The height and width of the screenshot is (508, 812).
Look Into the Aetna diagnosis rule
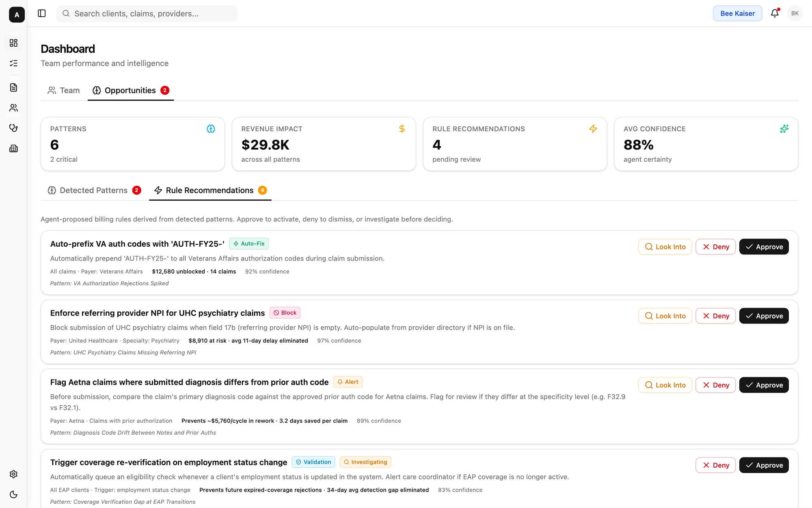point(665,385)
